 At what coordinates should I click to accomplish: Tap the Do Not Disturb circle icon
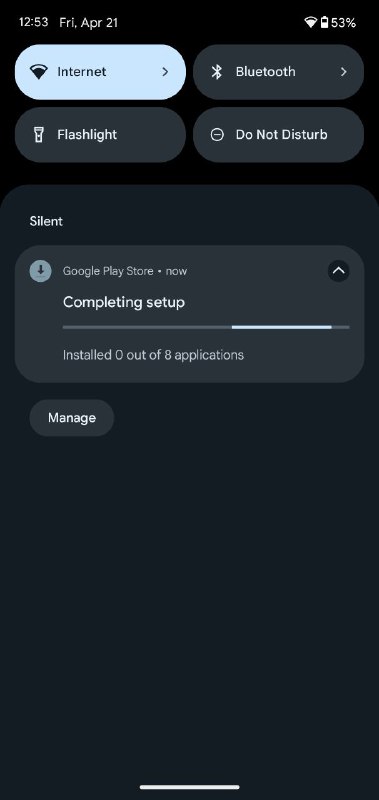[217, 135]
